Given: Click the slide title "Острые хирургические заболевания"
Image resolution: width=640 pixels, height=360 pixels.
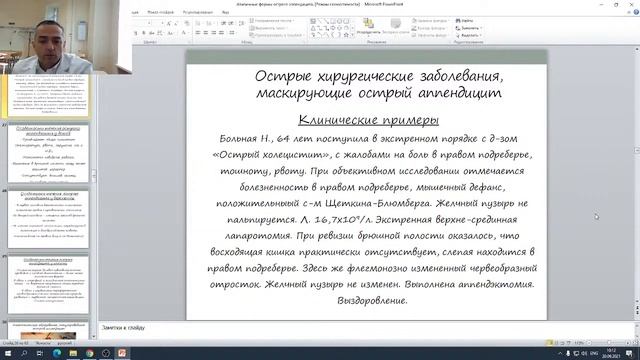Looking at the screenshot, I should point(379,76).
